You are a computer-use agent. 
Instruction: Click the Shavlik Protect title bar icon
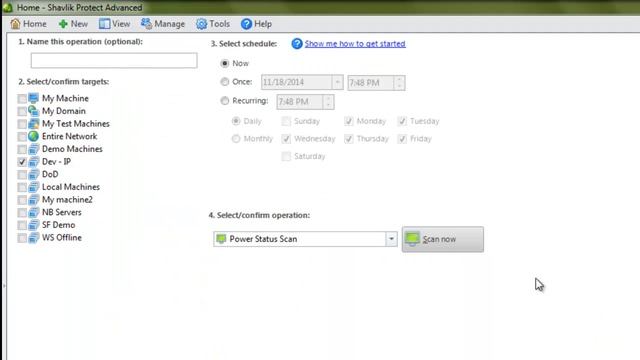coord(7,7)
